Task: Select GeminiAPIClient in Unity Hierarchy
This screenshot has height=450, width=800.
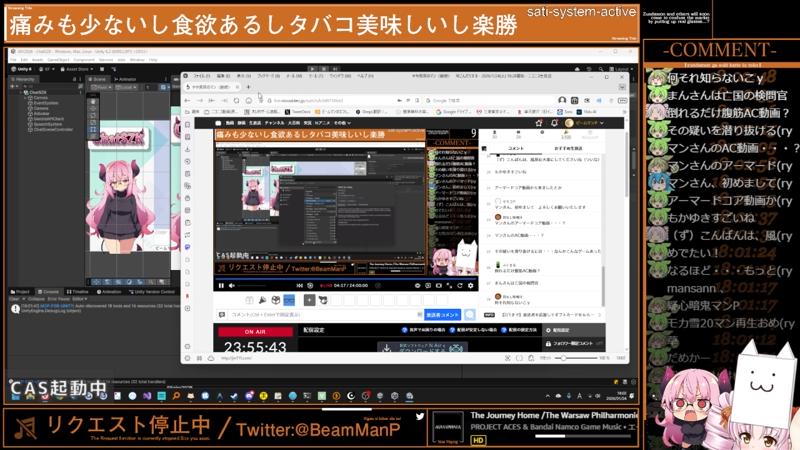Action: 49,119
